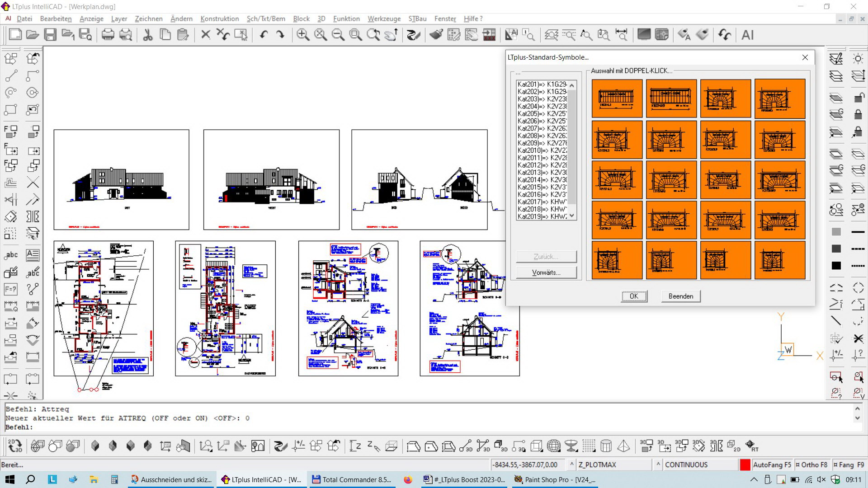868x488 pixels.
Task: Select the bottom-right staircase symbol thumbnail
Action: coord(780,260)
